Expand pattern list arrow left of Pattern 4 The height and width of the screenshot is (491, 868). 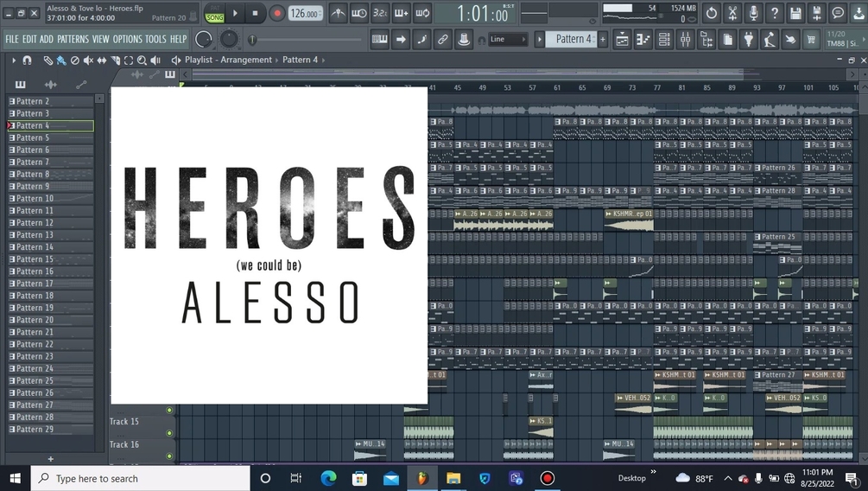coord(539,40)
